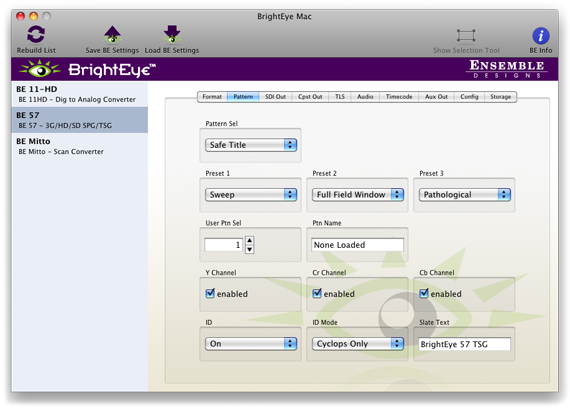The image size is (570, 408).
Task: Select the BE Mitto device in list
Action: tap(80, 146)
